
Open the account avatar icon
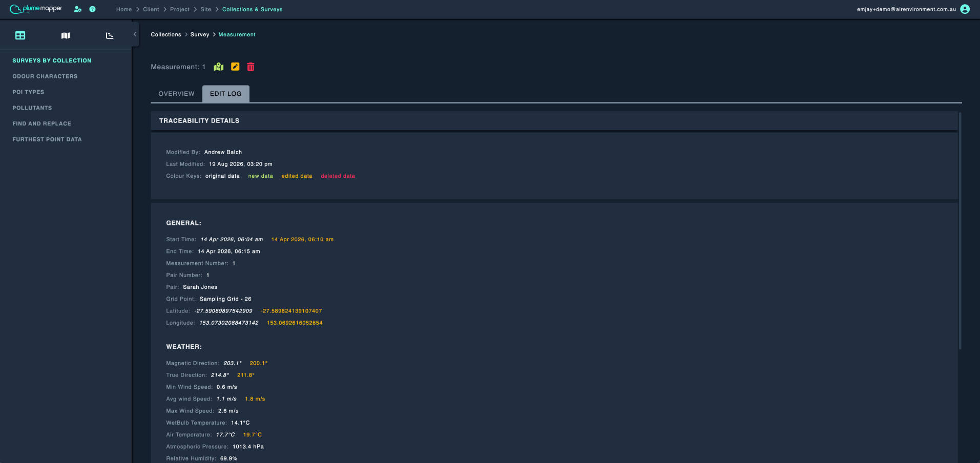tap(965, 9)
